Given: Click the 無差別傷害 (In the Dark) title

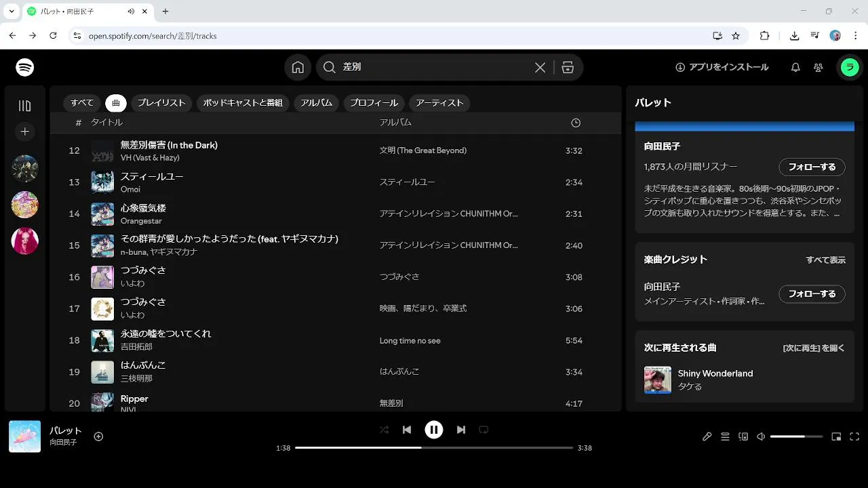Looking at the screenshot, I should coord(169,145).
